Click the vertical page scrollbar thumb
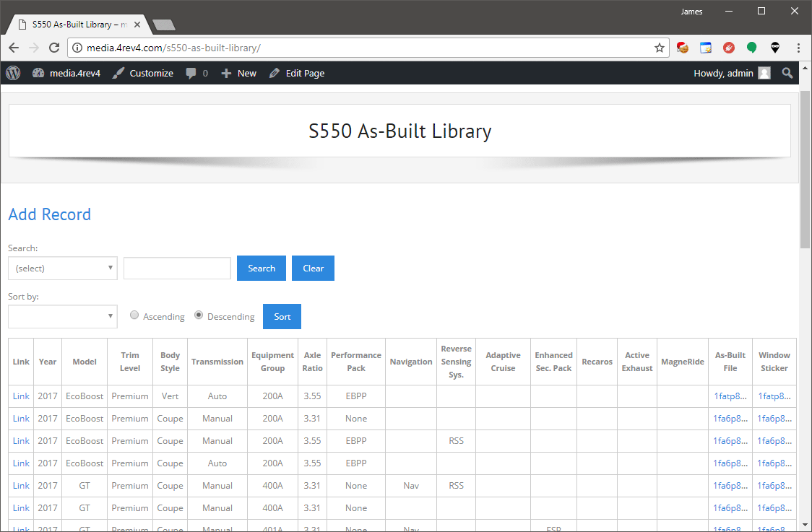This screenshot has height=532, width=812. coord(805,171)
